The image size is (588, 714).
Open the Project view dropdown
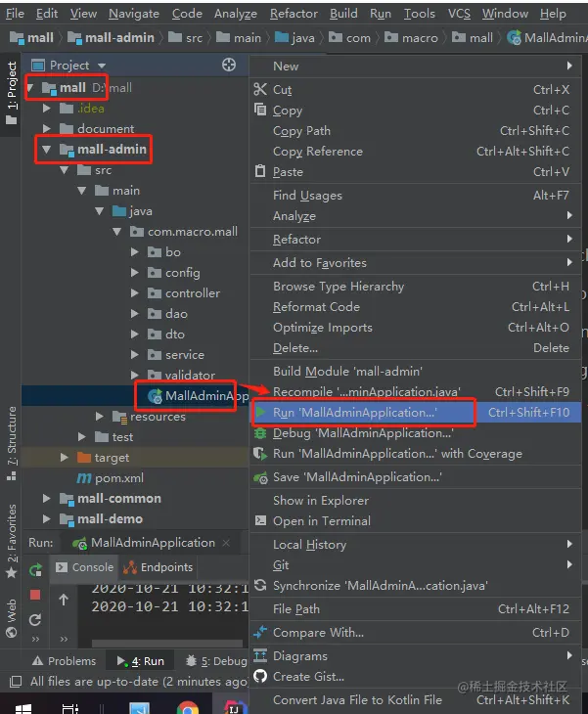(101, 67)
